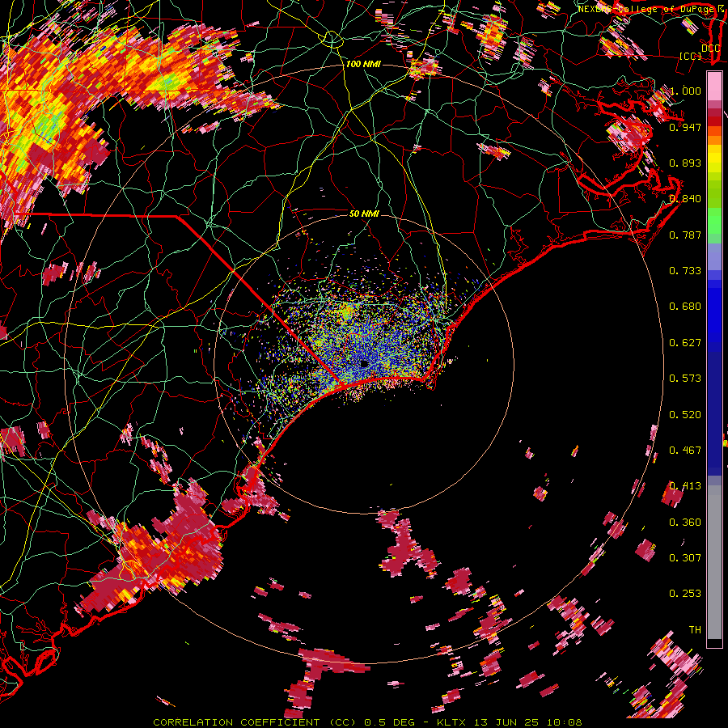728x728 pixels.
Task: Click the 0.840 color scale value
Action: pyautogui.click(x=685, y=199)
